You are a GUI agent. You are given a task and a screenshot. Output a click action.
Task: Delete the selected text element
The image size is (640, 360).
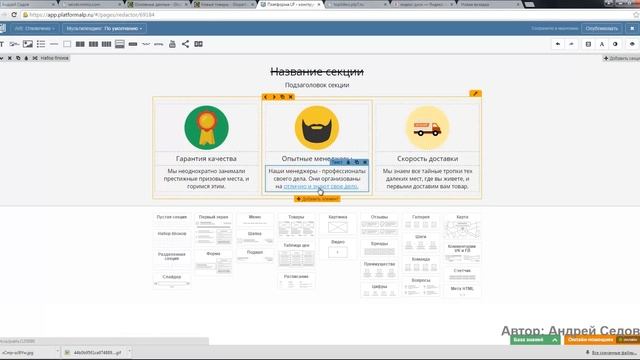pos(365,162)
